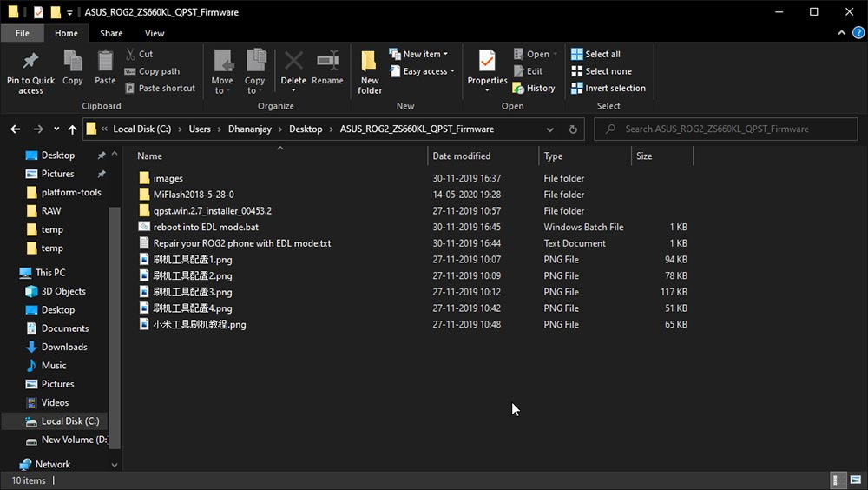Open the File tab
The width and height of the screenshot is (868, 490).
point(23,33)
